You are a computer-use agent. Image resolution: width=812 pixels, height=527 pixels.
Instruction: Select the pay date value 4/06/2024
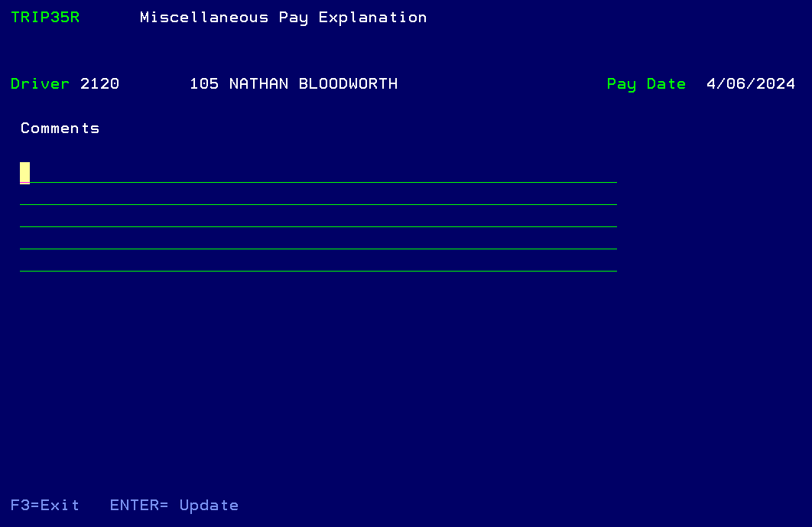click(751, 84)
